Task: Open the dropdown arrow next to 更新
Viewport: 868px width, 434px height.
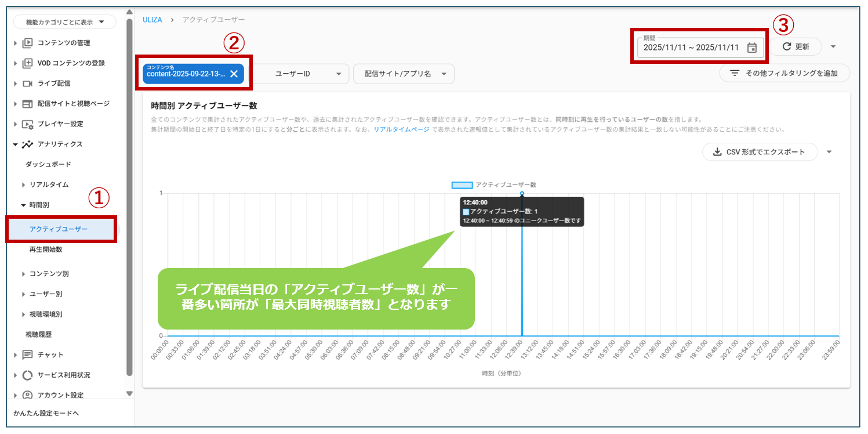Action: pyautogui.click(x=833, y=47)
